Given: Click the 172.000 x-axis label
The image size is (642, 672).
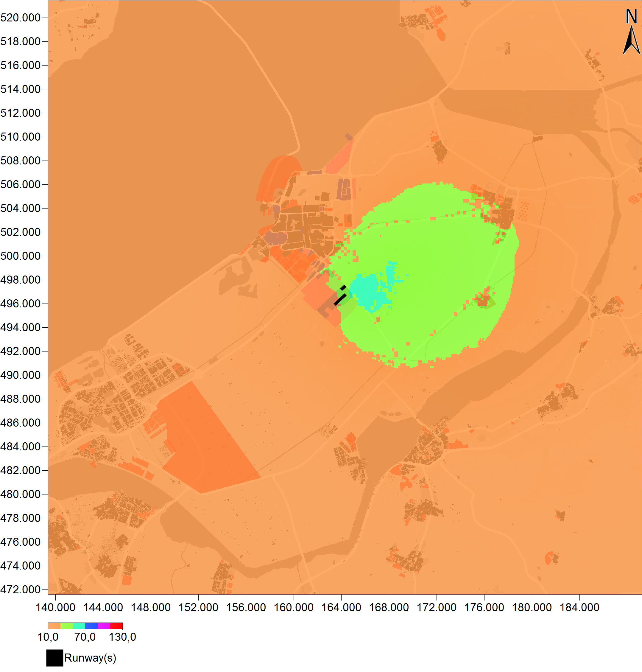Looking at the screenshot, I should tap(436, 608).
